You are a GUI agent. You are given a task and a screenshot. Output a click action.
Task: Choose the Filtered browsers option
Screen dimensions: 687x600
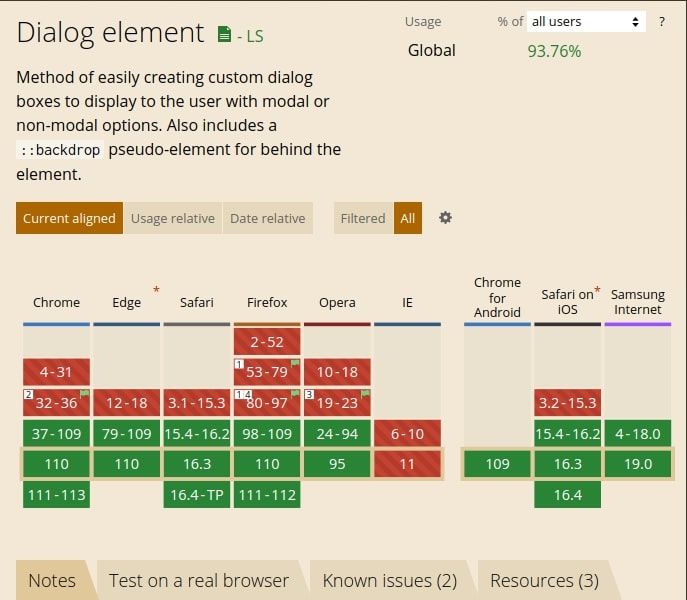(x=363, y=218)
